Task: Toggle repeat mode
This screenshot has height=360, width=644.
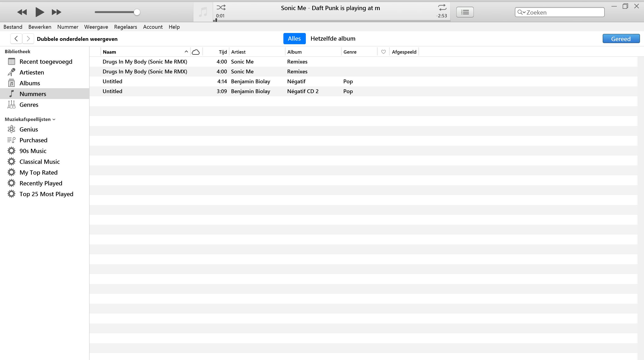Action: 442,7
